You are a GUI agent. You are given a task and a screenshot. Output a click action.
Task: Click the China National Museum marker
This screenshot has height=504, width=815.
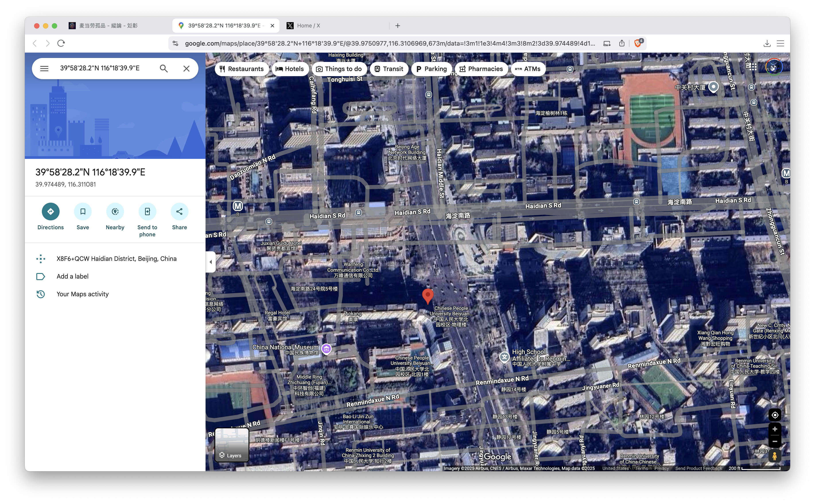[326, 349]
